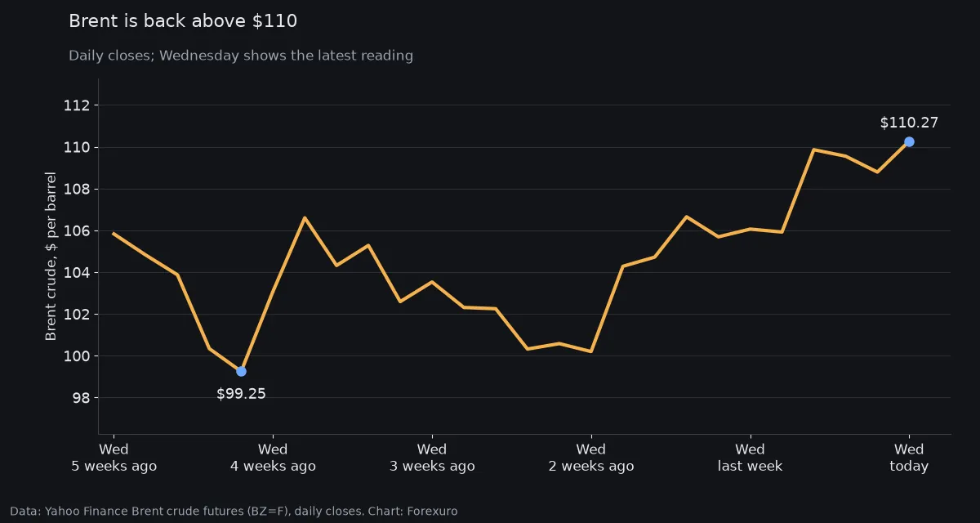Click the y-axis tick label 100
Image resolution: width=980 pixels, height=523 pixels.
coord(76,356)
